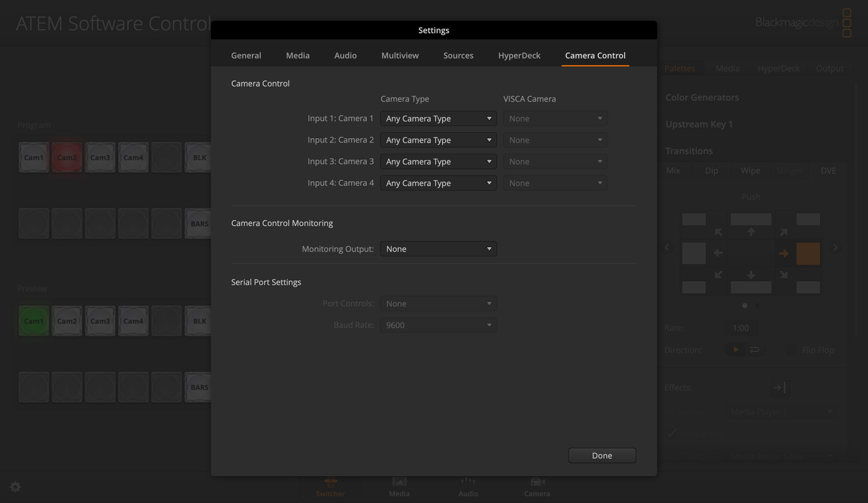
Task: Click the Effects arrow icon in Transitions
Action: 780,388
